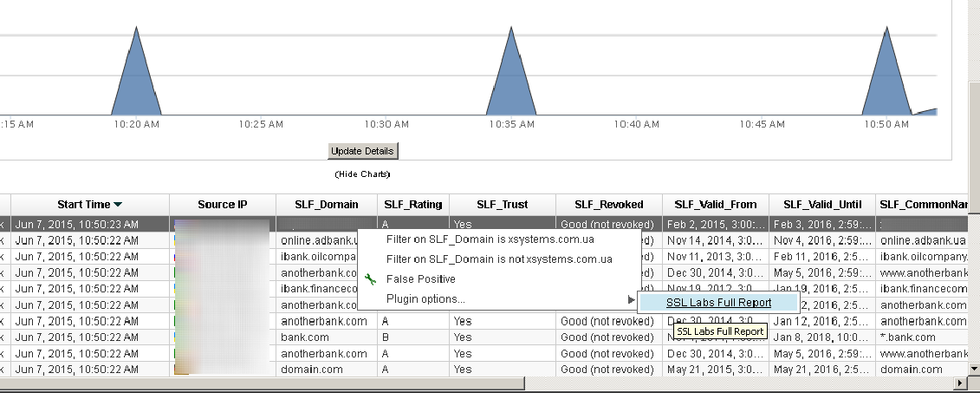Sort by the SLF_Rating column header
Image resolution: width=980 pixels, height=393 pixels.
coord(412,205)
